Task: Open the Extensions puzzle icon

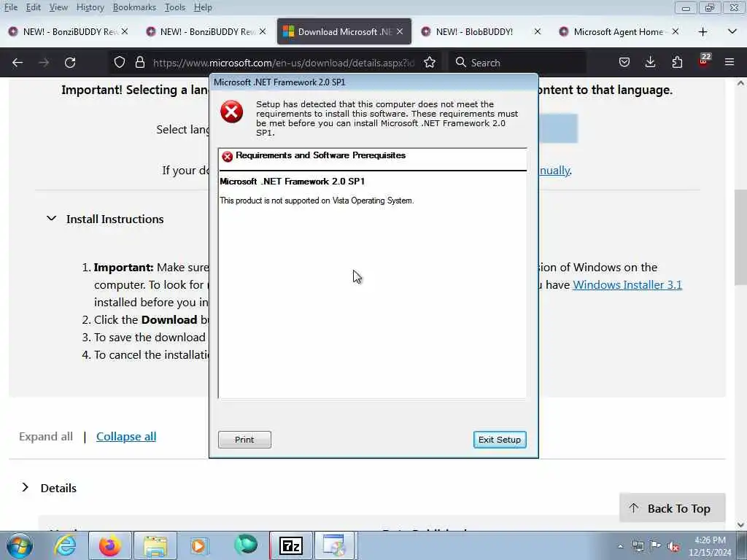Action: tap(677, 63)
